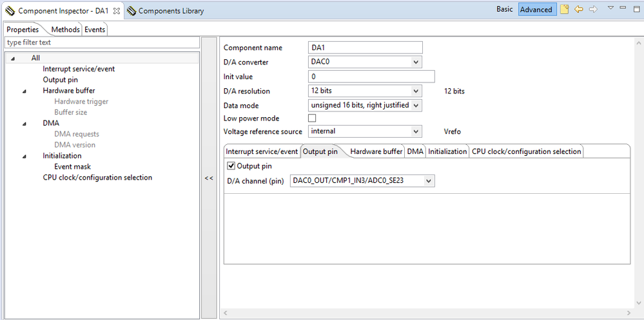Click the Voltage reference source label

(263, 132)
